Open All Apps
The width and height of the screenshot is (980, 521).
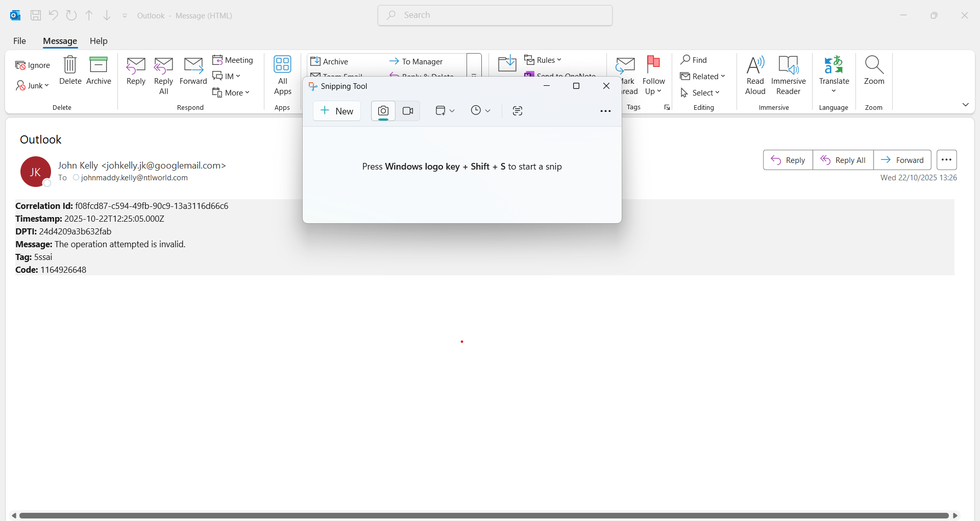282,76
